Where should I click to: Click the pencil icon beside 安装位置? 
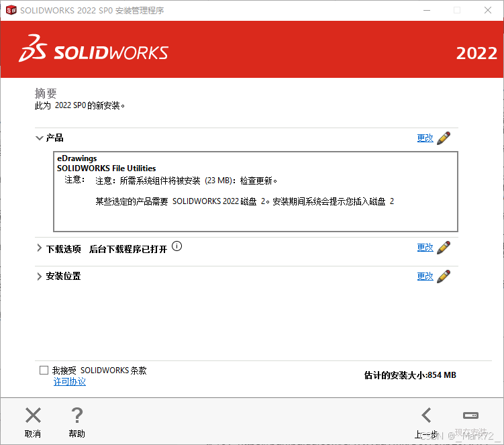[444, 277]
